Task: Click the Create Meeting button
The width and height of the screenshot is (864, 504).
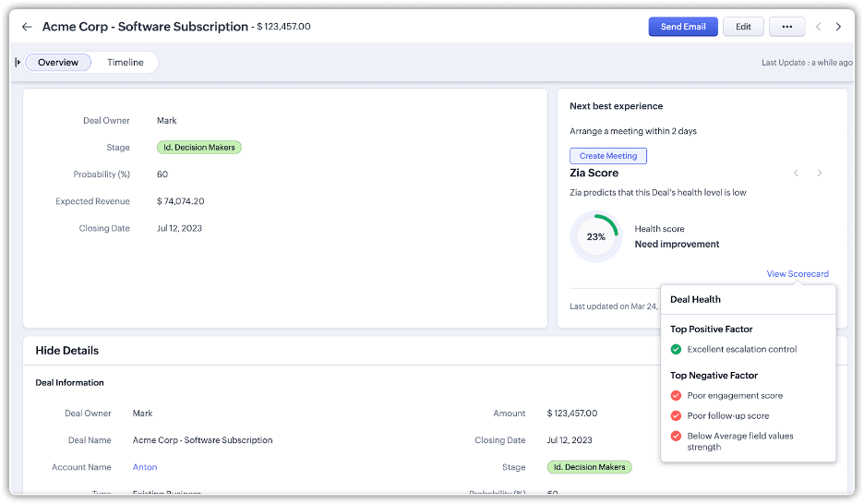Action: (x=607, y=156)
